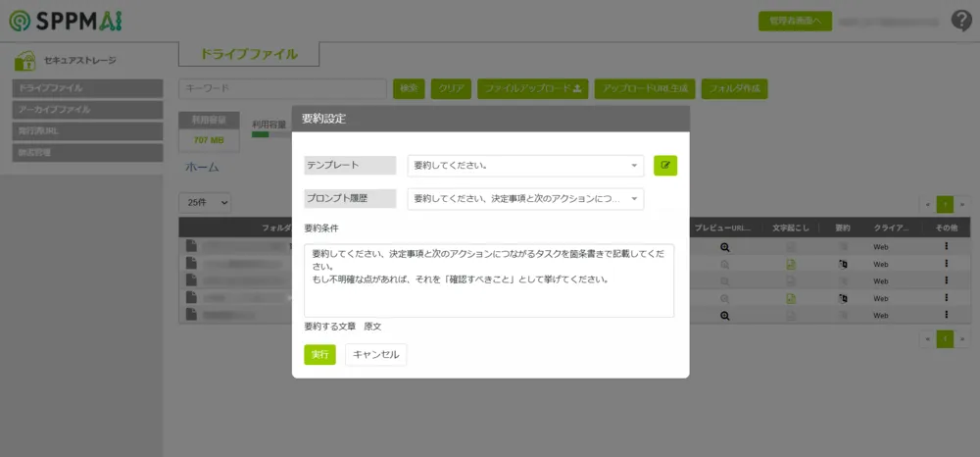Click the 実行 button
Image resolution: width=980 pixels, height=457 pixels.
[x=320, y=354]
